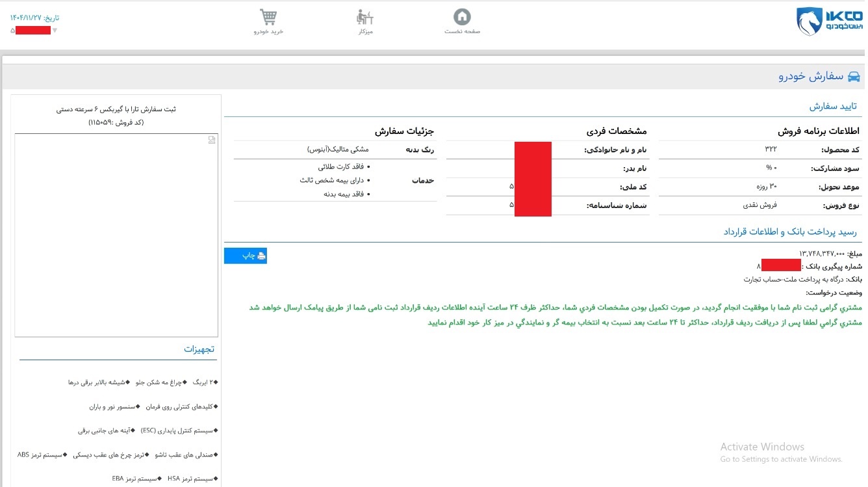The height and width of the screenshot is (487, 868).
Task: Click the مشکی متالیک body color value
Action: click(338, 149)
